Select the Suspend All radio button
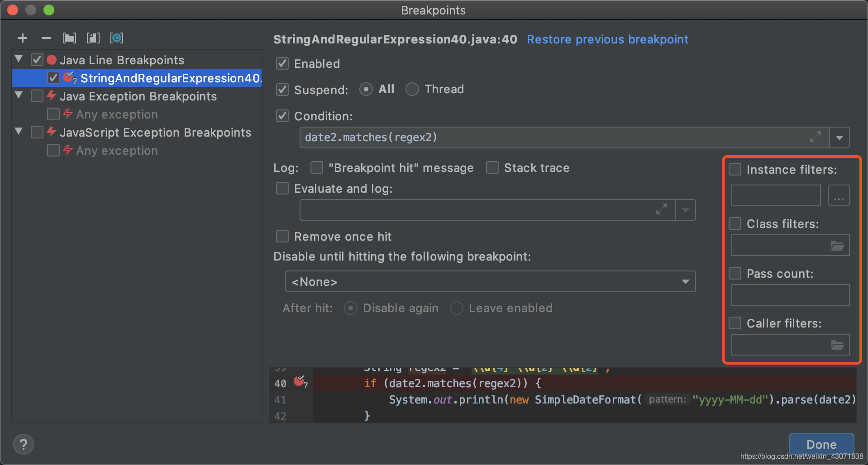This screenshot has height=465, width=868. (366, 89)
